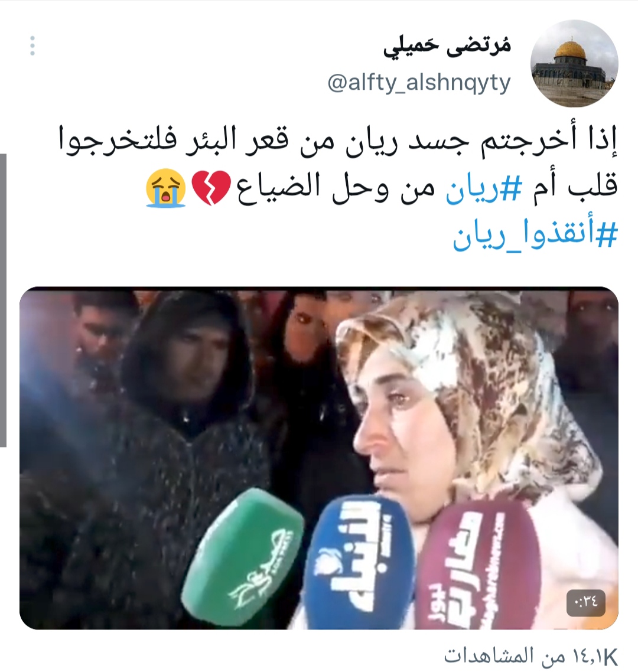Screen dimensions: 638x672
Task: Open the display name مُرتضى حَميلي
Action: (x=447, y=48)
